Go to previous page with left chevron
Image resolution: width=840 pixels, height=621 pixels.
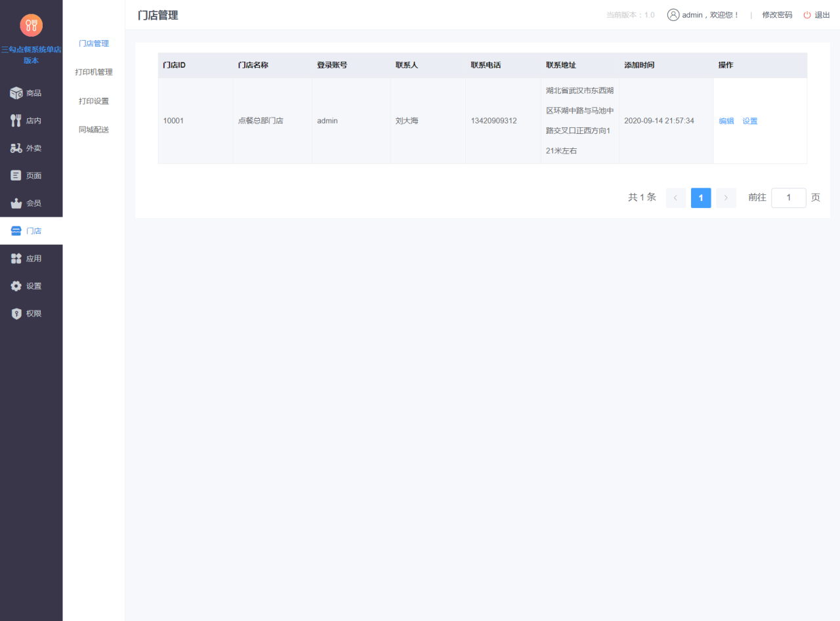tap(676, 198)
